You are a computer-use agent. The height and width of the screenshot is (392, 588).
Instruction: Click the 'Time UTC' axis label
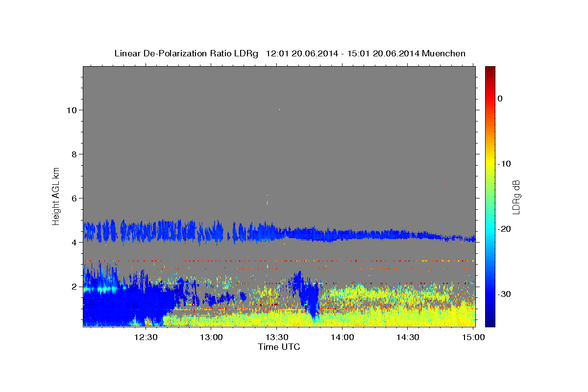pyautogui.click(x=279, y=347)
